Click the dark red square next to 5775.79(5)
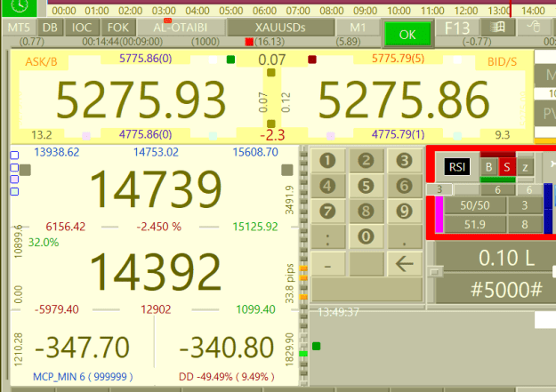 [x=312, y=60]
